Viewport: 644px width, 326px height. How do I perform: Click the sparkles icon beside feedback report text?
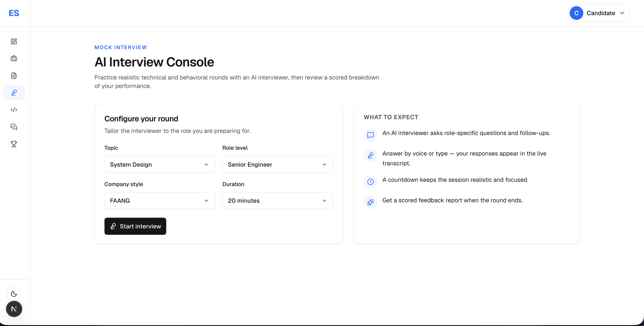coord(371,202)
